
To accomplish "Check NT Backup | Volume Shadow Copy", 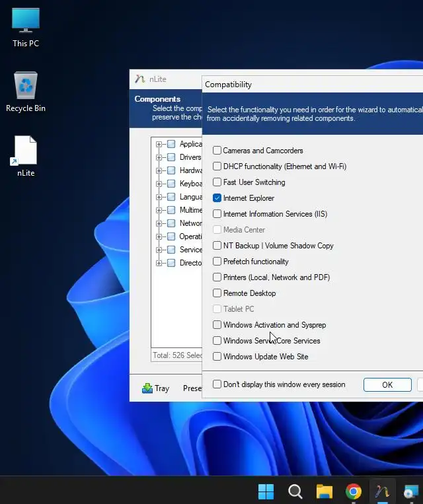I will tap(217, 246).
